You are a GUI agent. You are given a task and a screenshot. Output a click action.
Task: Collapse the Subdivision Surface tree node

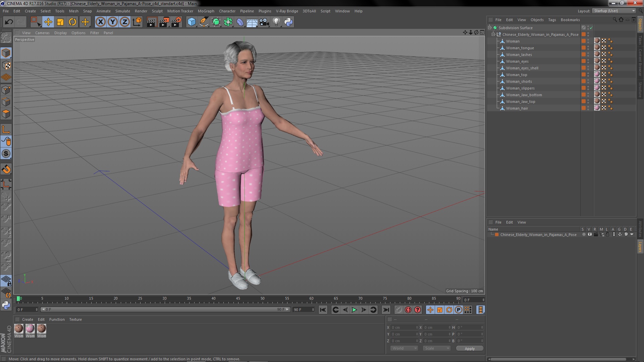tap(490, 28)
